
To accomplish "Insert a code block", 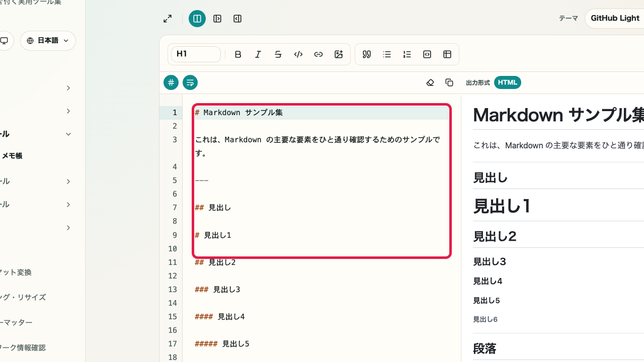I will [427, 54].
